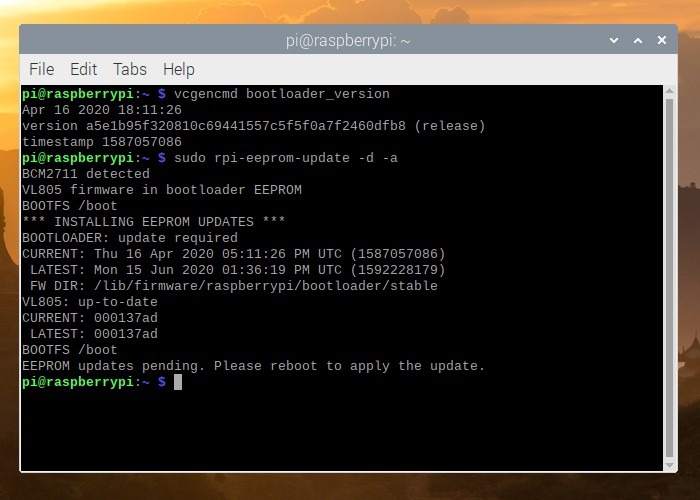This screenshot has width=700, height=500.
Task: Click the window title 'pi@raspberrypi: ~'
Action: [348, 41]
